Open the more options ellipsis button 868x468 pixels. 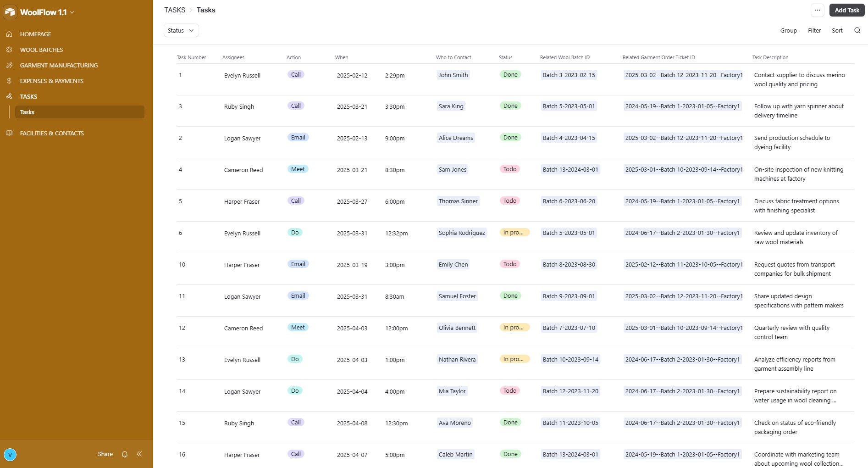click(x=817, y=10)
